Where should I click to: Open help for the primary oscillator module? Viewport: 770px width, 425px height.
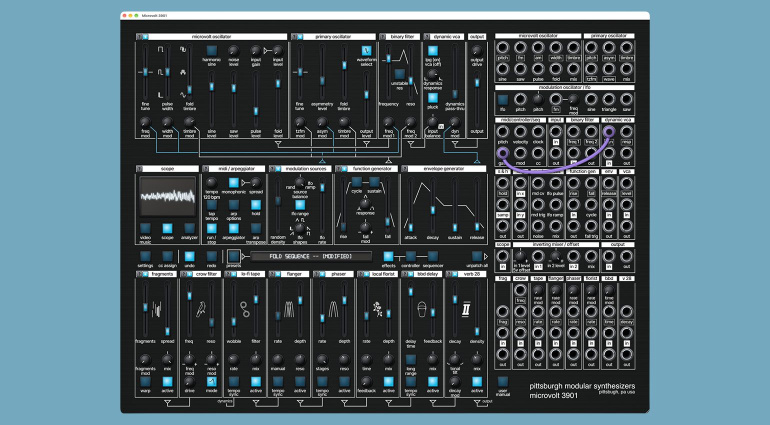pos(294,37)
